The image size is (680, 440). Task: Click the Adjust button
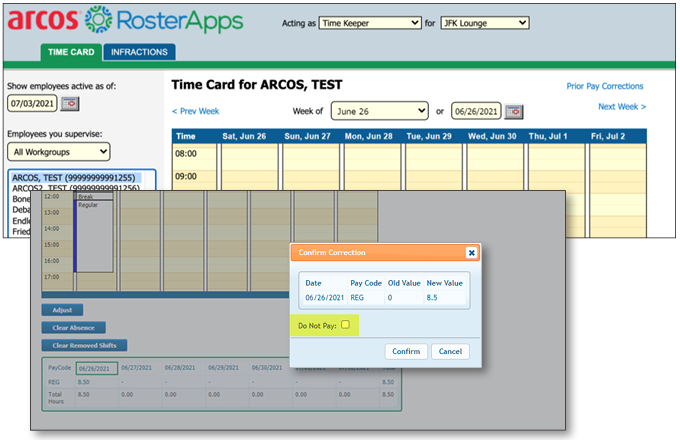tap(63, 310)
